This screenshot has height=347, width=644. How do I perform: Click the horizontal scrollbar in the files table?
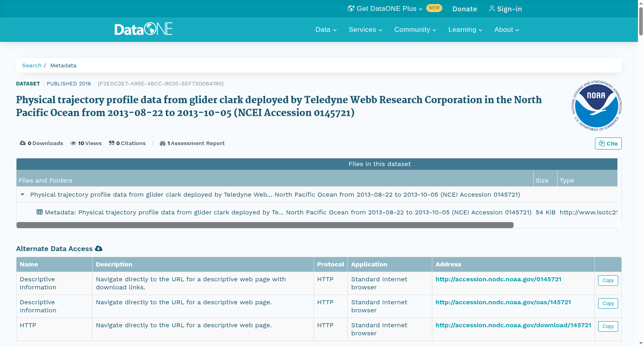tap(265, 225)
